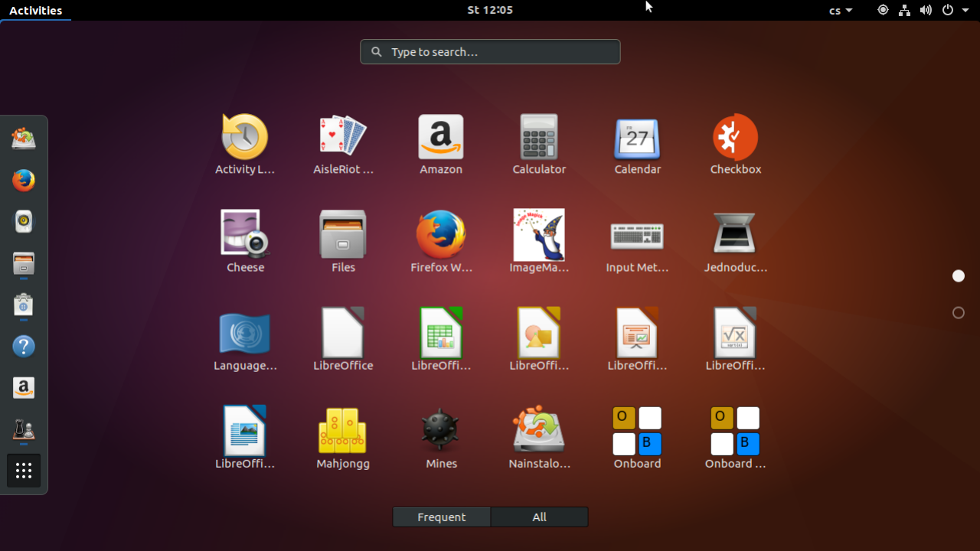980x551 pixels.
Task: Go to the second app page indicator
Action: click(959, 312)
